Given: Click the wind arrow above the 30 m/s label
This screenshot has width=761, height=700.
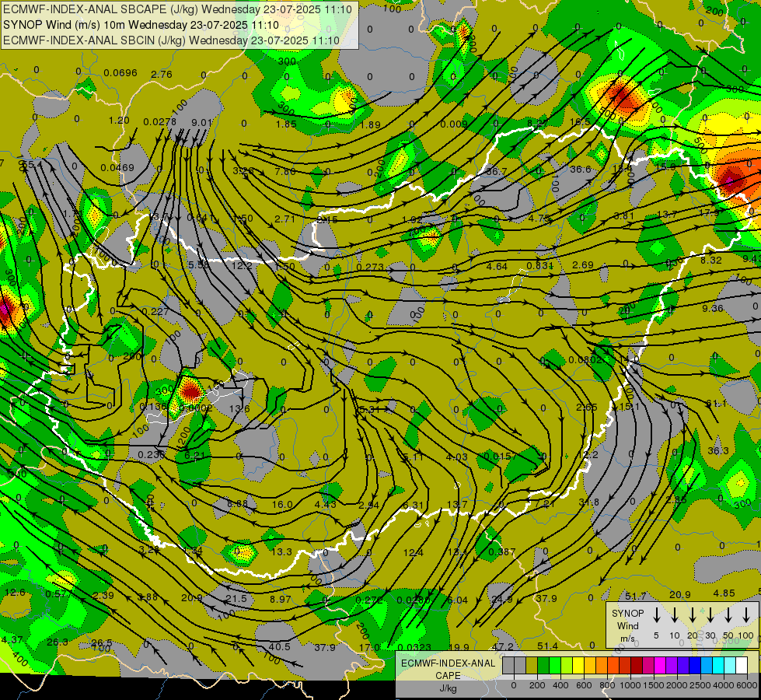Looking at the screenshot, I should (710, 615).
